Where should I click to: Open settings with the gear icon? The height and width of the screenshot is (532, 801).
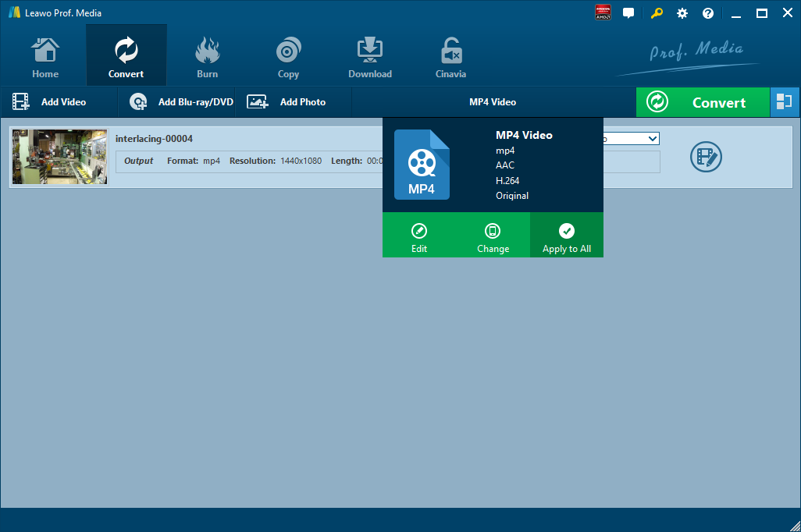pyautogui.click(x=682, y=13)
